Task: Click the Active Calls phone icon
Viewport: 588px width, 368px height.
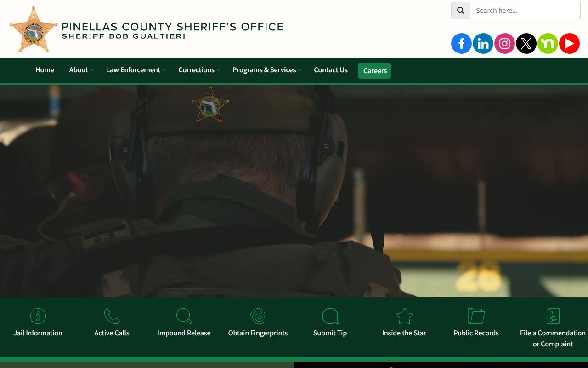Action: tap(112, 316)
